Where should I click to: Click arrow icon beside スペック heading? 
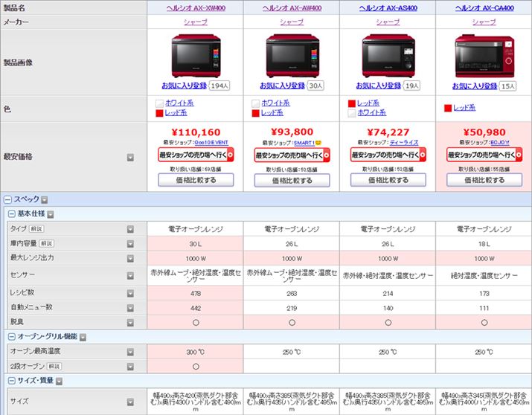(x=44, y=199)
